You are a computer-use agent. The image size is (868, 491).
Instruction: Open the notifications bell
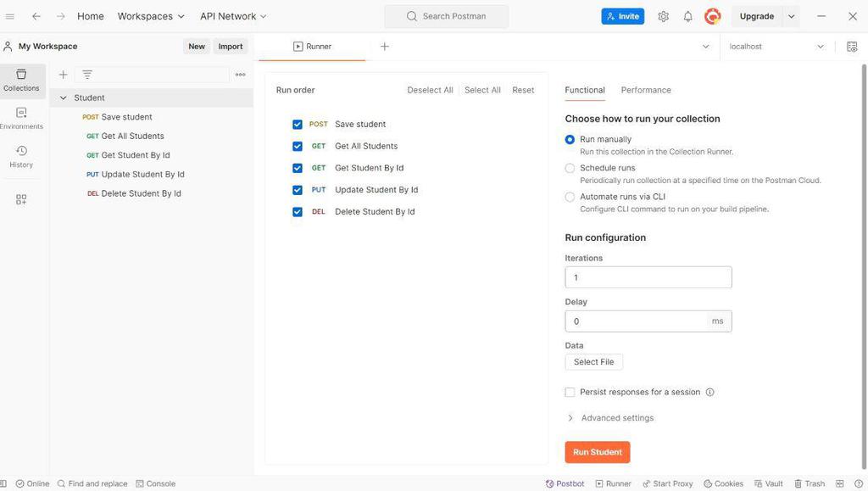687,16
